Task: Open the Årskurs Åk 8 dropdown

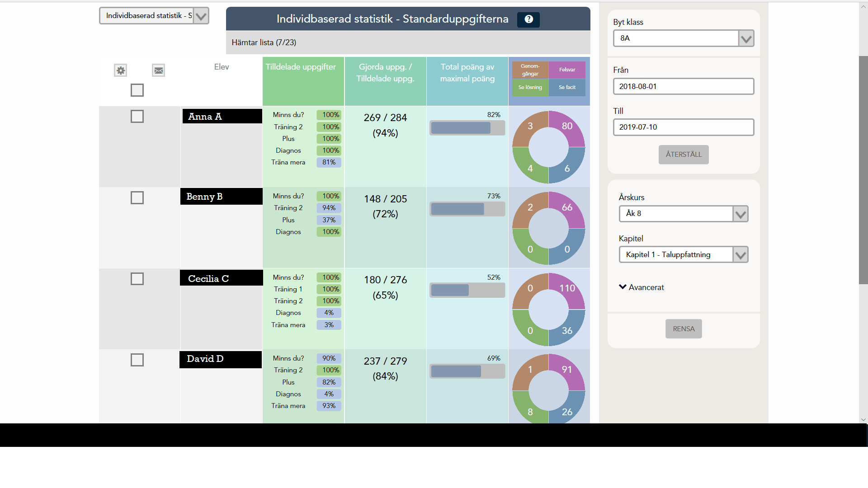Action: pyautogui.click(x=684, y=214)
